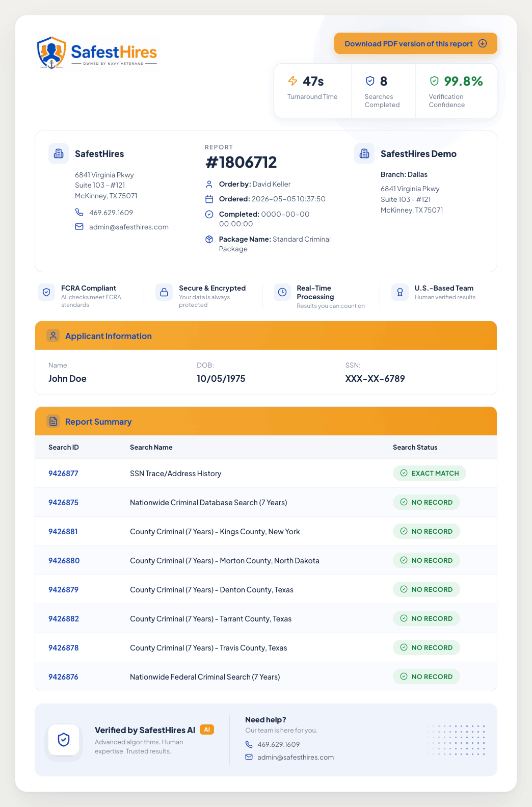The height and width of the screenshot is (807, 532).
Task: Click NO RECORD badge for Kings County row
Action: (x=427, y=531)
